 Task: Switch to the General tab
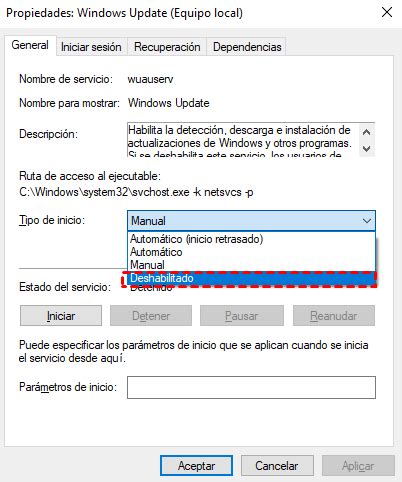pos(30,45)
